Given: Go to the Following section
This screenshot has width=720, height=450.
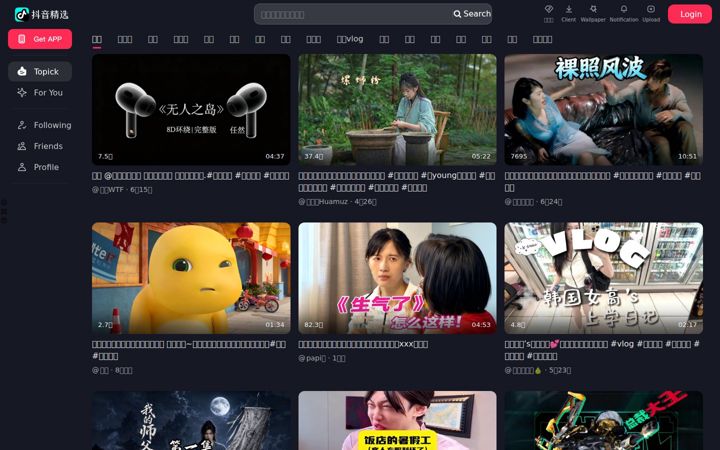Looking at the screenshot, I should coord(40,125).
